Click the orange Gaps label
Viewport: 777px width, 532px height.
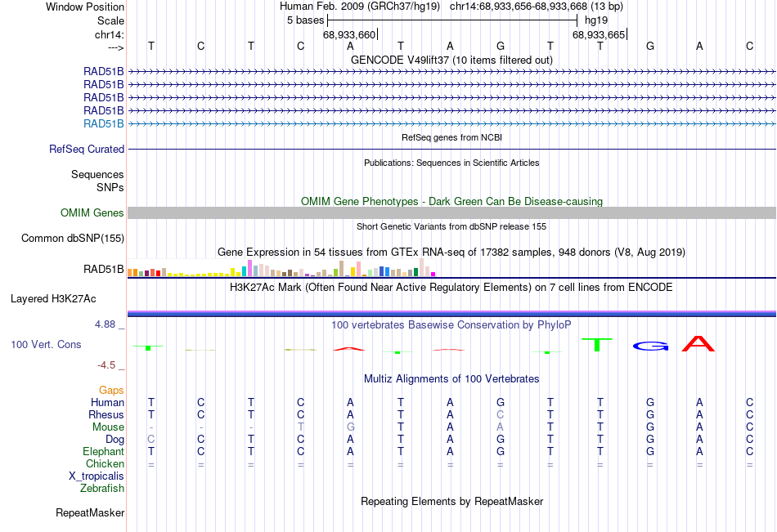point(111,391)
